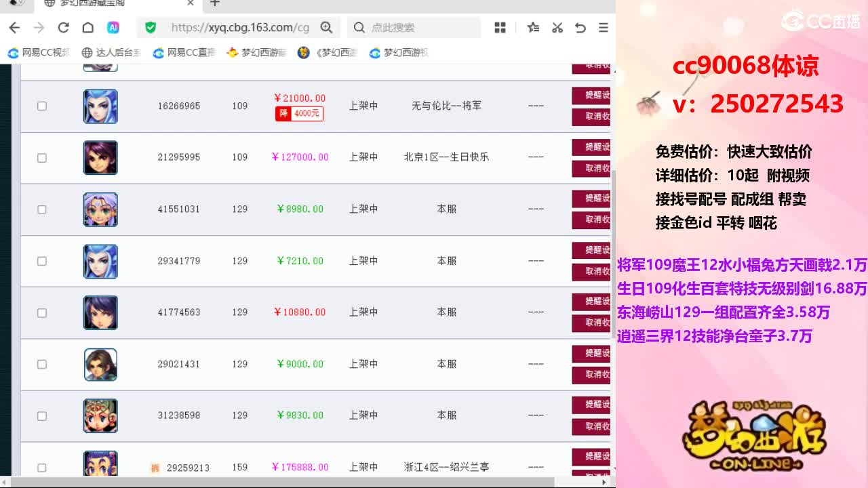Click the price ¥127000.00

click(300, 157)
